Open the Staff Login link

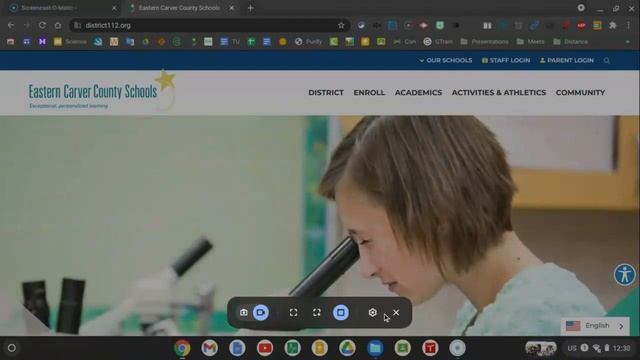[x=506, y=60]
